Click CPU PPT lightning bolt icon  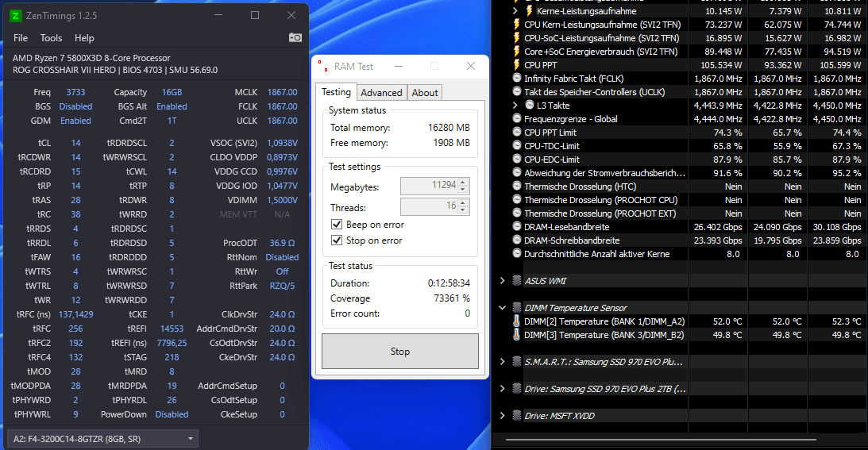[x=516, y=65]
